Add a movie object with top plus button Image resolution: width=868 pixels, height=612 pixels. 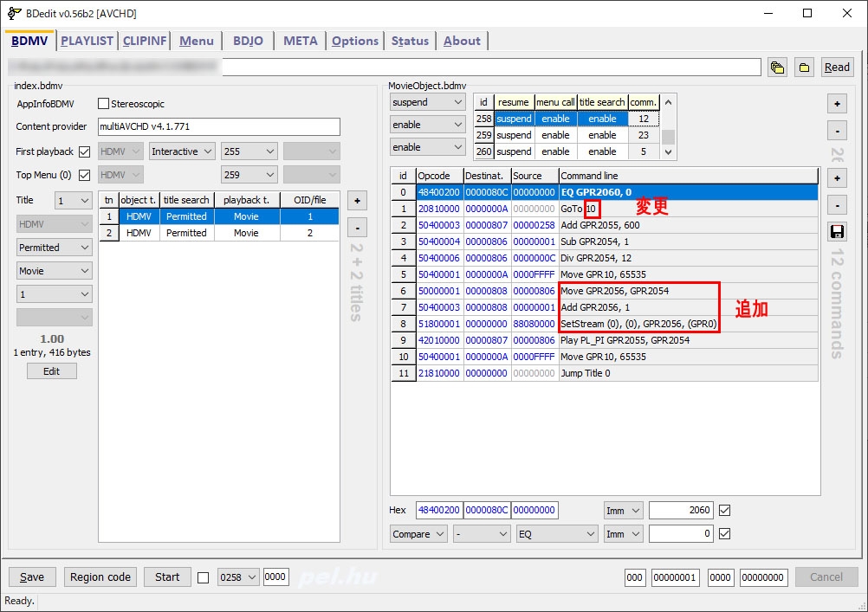pos(837,104)
